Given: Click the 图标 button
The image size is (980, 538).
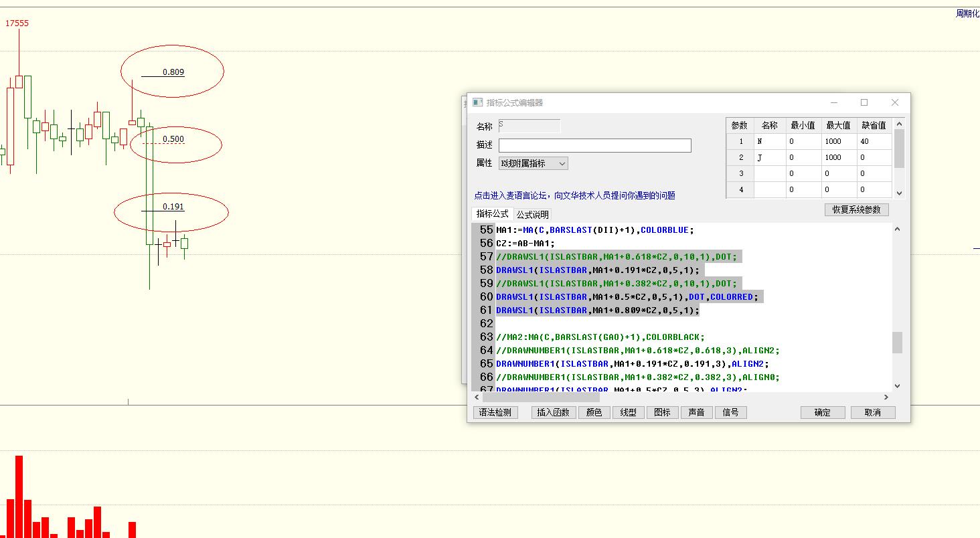Looking at the screenshot, I should [662, 412].
